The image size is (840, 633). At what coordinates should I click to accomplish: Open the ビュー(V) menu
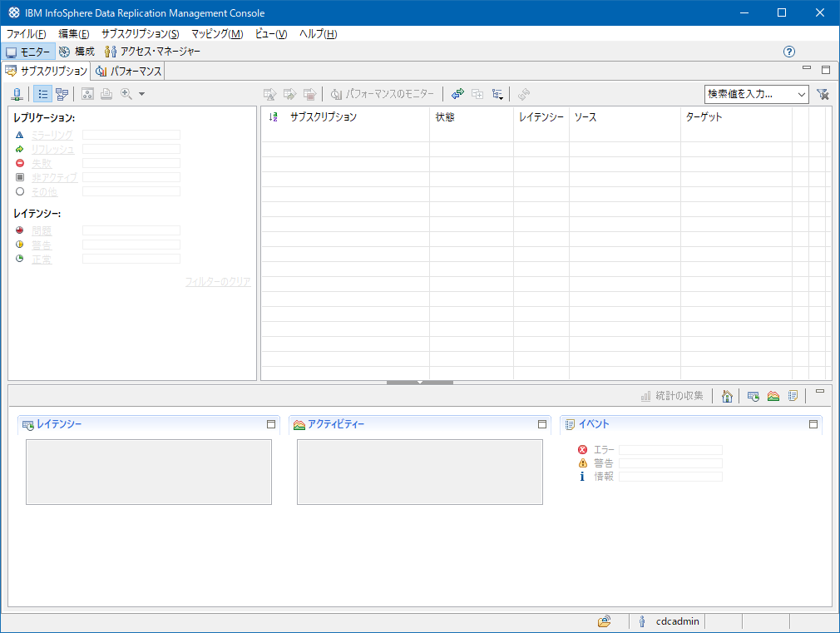click(x=271, y=34)
